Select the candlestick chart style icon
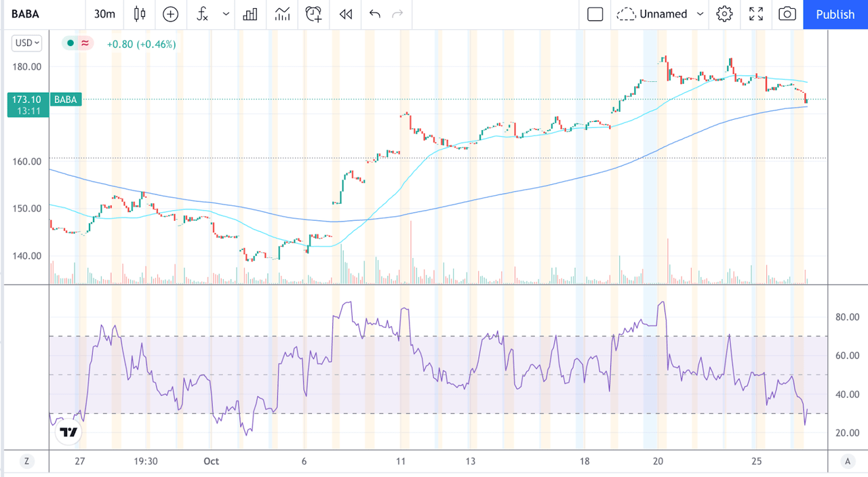The width and height of the screenshot is (868, 477). point(139,14)
